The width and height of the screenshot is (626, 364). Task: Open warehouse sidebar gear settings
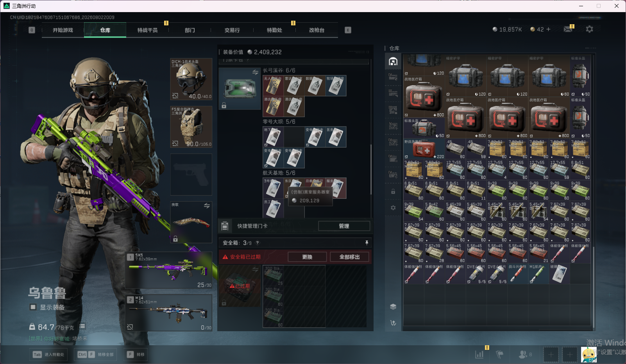pos(393,208)
